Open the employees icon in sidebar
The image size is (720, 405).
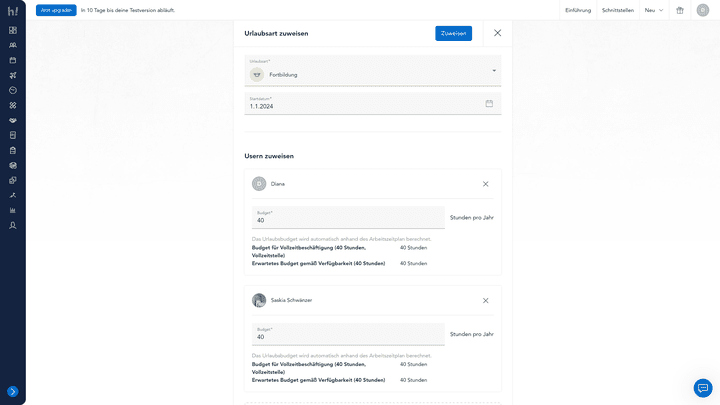point(13,45)
